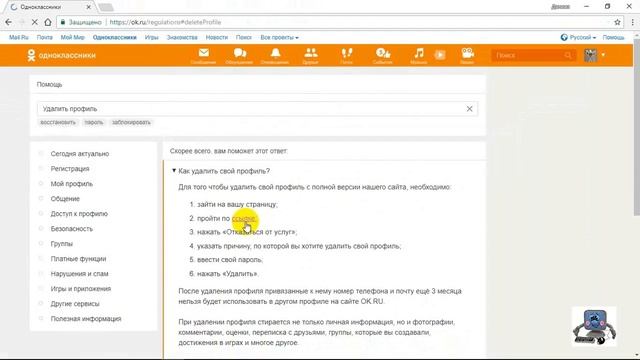Open Мой профиль help category

pyautogui.click(x=71, y=184)
